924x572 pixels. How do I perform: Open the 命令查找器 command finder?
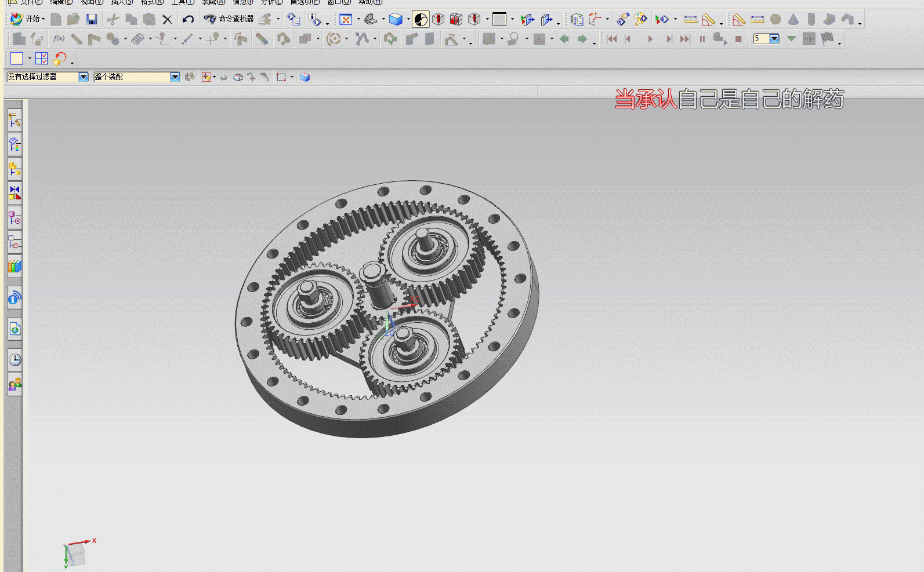coord(229,19)
